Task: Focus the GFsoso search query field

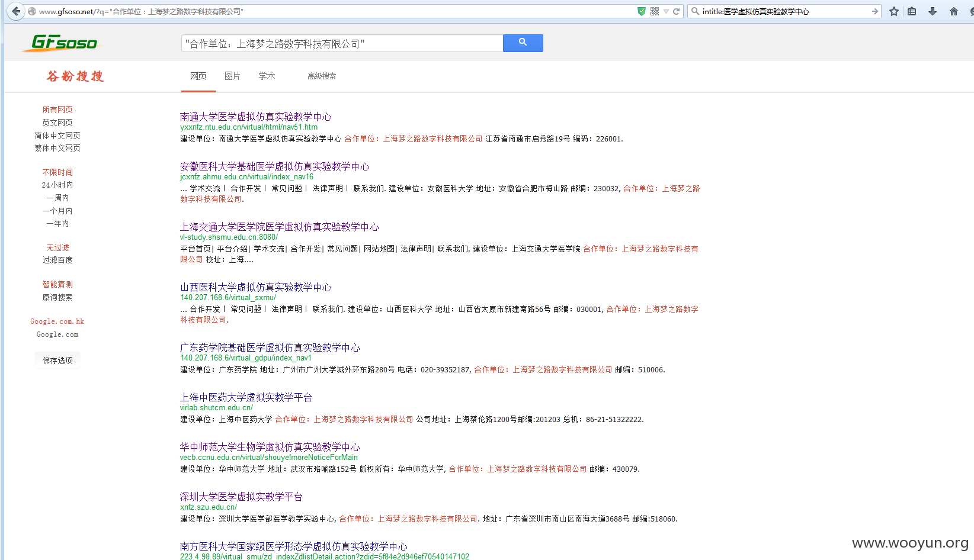Action: (x=342, y=43)
